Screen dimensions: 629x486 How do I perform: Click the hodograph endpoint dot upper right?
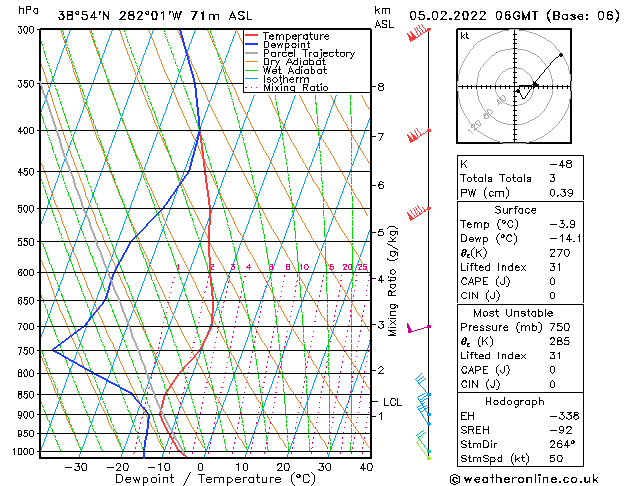point(561,55)
